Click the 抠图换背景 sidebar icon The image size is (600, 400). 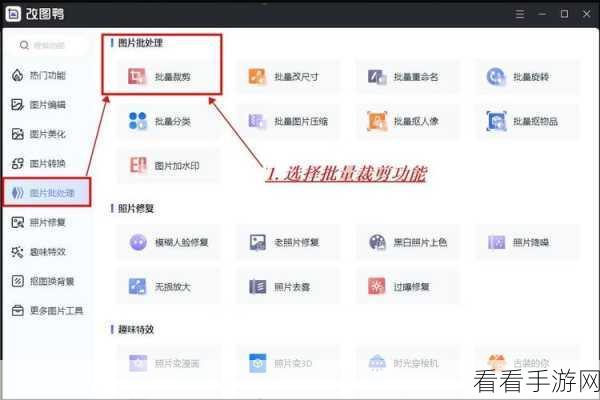tap(17, 281)
